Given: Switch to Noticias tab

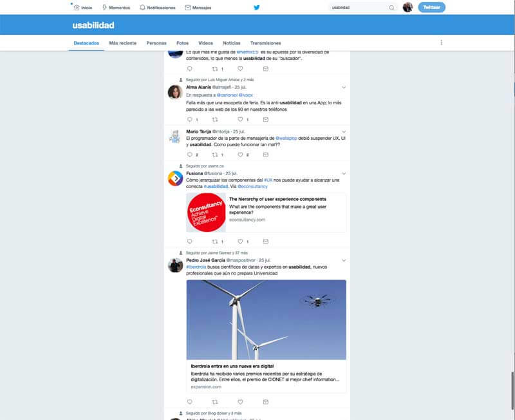Looking at the screenshot, I should click(232, 43).
